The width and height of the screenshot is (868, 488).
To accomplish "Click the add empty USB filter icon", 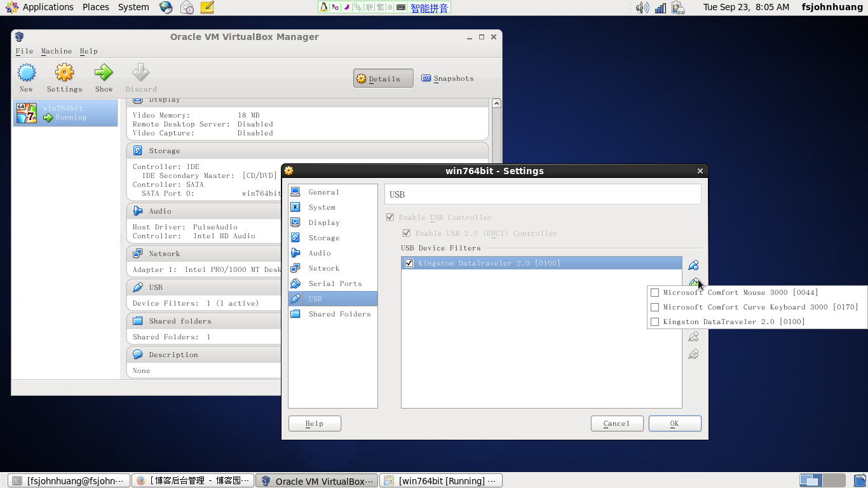I will point(693,266).
